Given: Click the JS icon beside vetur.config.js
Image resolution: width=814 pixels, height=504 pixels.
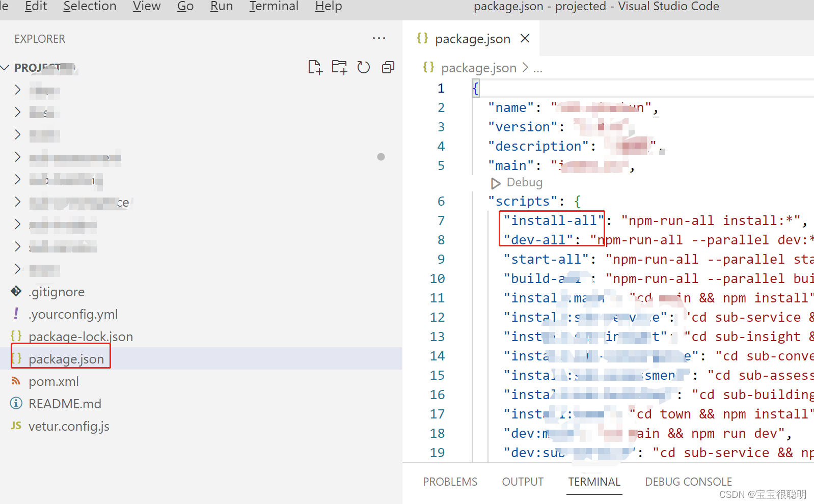Looking at the screenshot, I should pos(16,426).
